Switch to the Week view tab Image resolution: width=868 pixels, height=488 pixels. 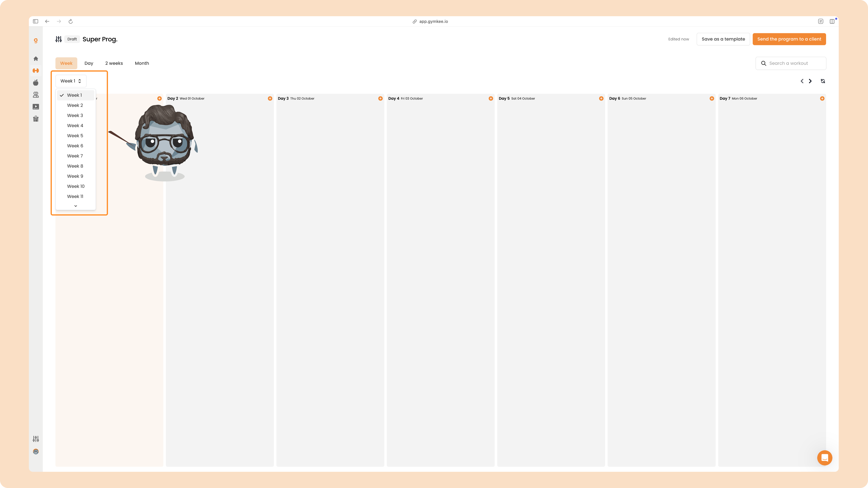point(66,63)
